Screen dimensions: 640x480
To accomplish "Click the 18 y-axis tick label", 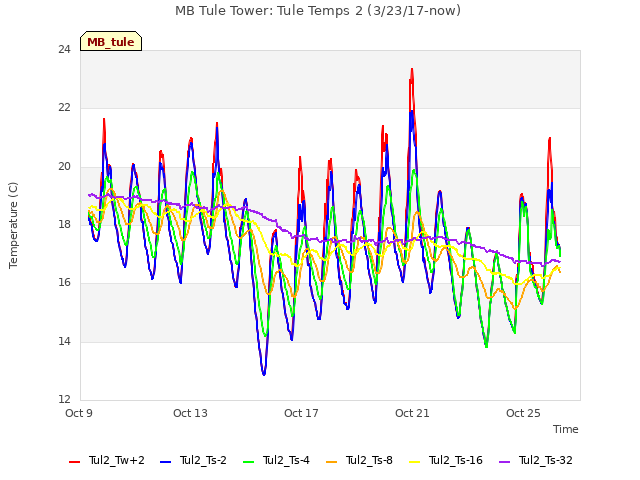I will click(64, 224).
